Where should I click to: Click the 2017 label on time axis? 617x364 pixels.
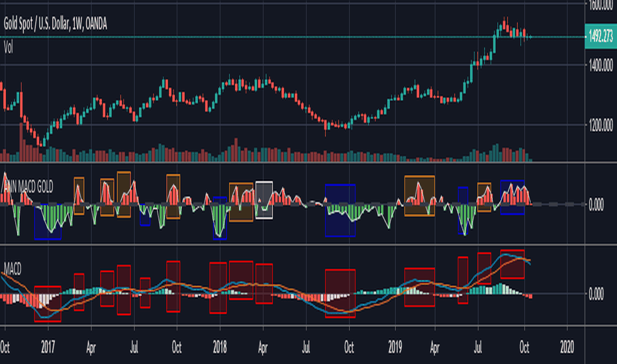point(48,347)
